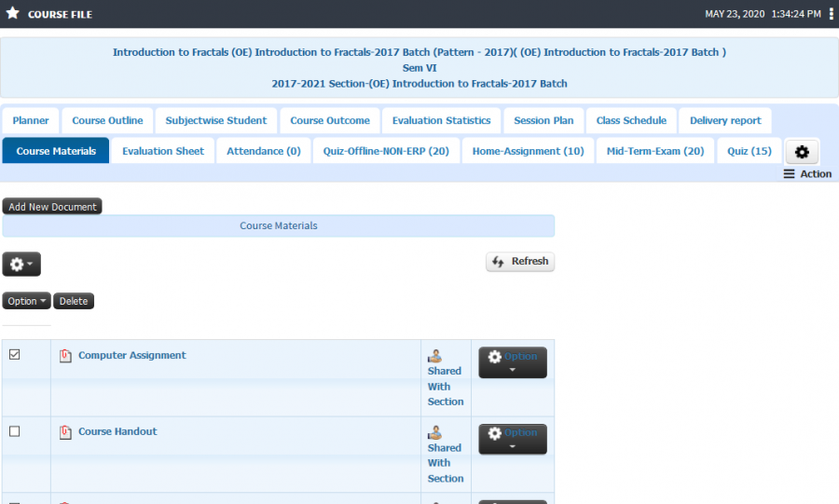839x504 pixels.
Task: Click the gear settings icon after Quiz tab
Action: (x=802, y=152)
